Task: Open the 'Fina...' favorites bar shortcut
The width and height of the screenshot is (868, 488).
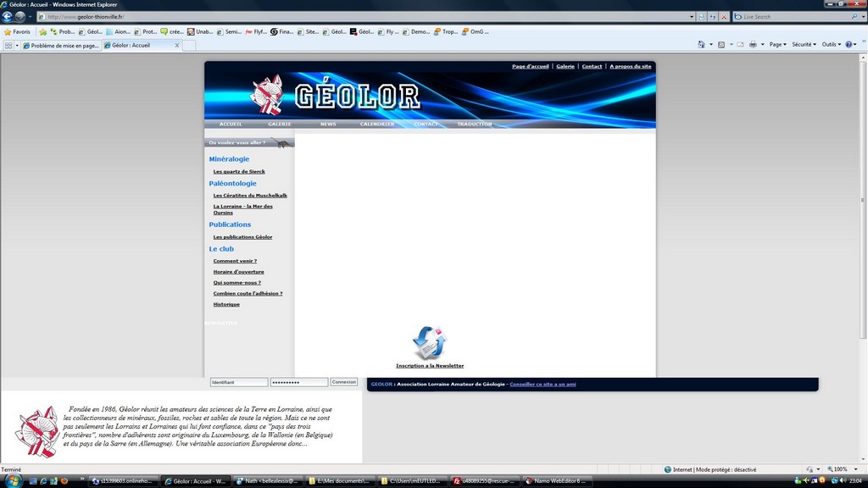Action: click(281, 31)
